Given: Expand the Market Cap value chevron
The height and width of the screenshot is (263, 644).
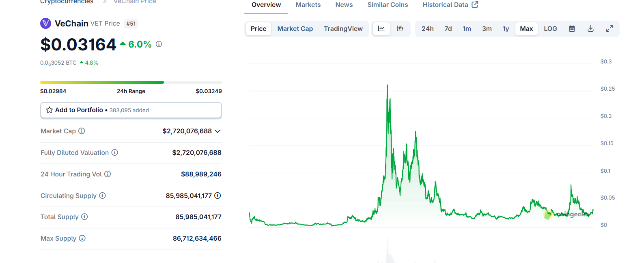Looking at the screenshot, I should (218, 131).
